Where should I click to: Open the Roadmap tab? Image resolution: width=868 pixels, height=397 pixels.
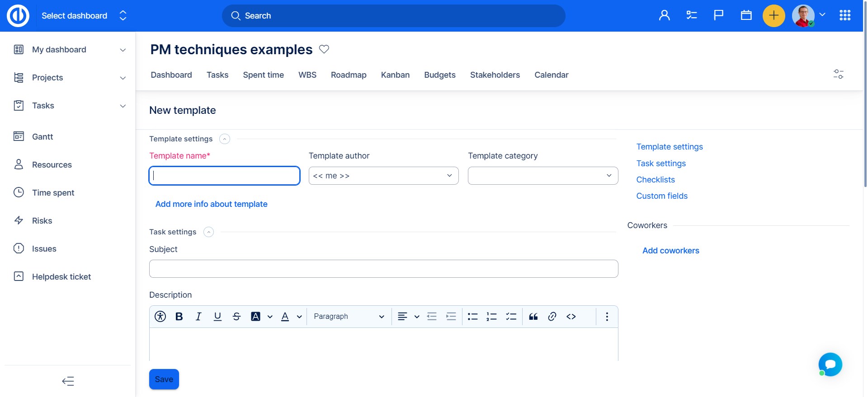[348, 75]
